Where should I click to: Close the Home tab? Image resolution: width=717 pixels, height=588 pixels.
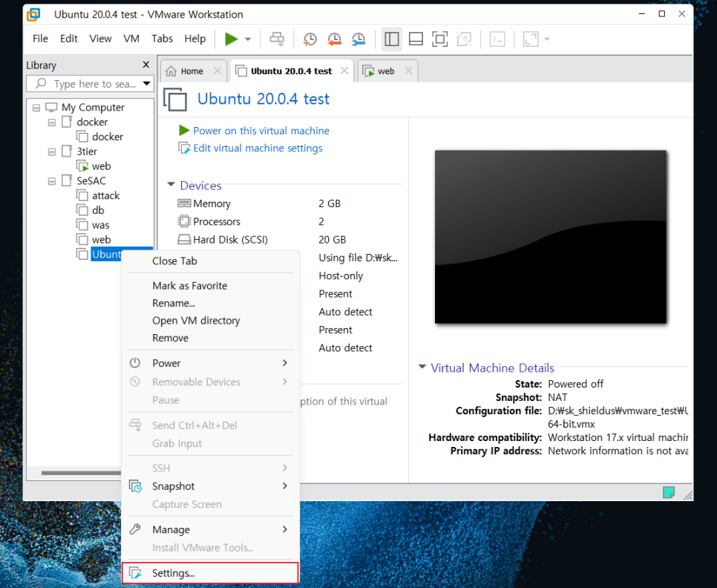point(217,71)
